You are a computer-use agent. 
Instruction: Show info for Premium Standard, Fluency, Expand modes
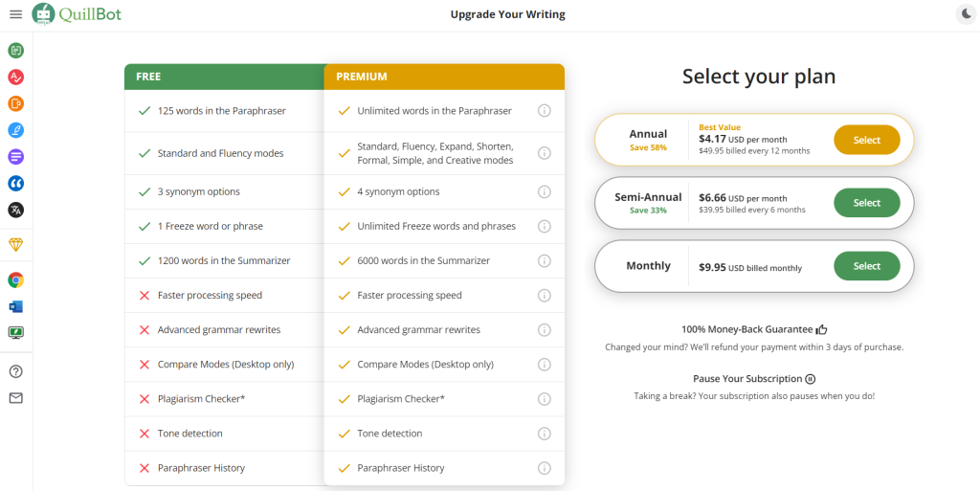click(x=545, y=153)
